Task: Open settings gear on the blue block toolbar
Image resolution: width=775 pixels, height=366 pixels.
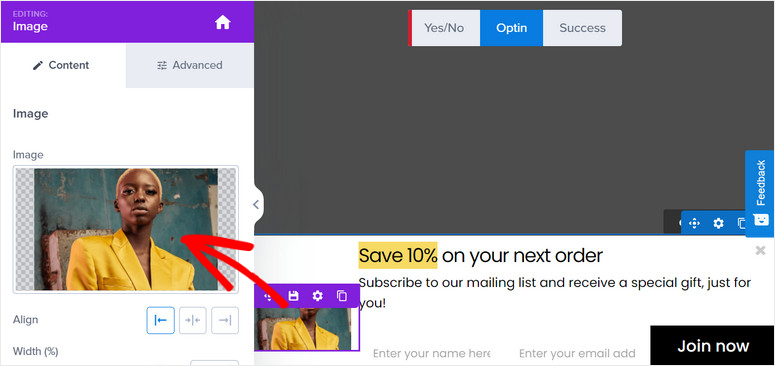Action: pos(718,223)
